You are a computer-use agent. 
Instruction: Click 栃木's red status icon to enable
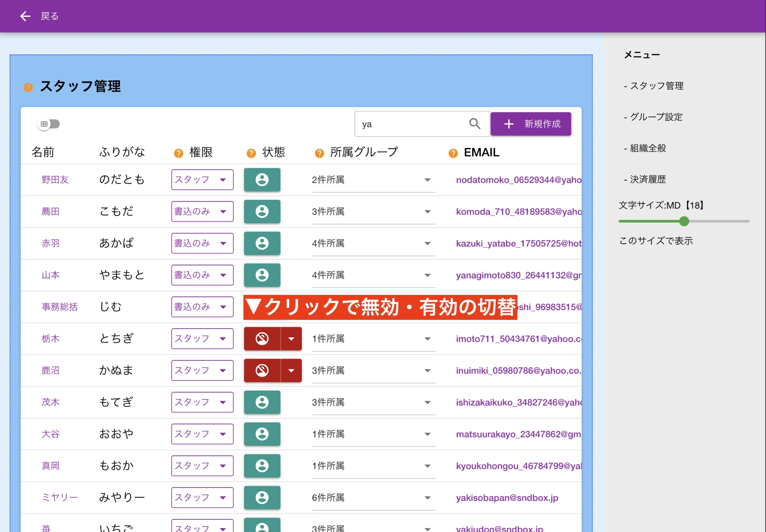coord(262,339)
